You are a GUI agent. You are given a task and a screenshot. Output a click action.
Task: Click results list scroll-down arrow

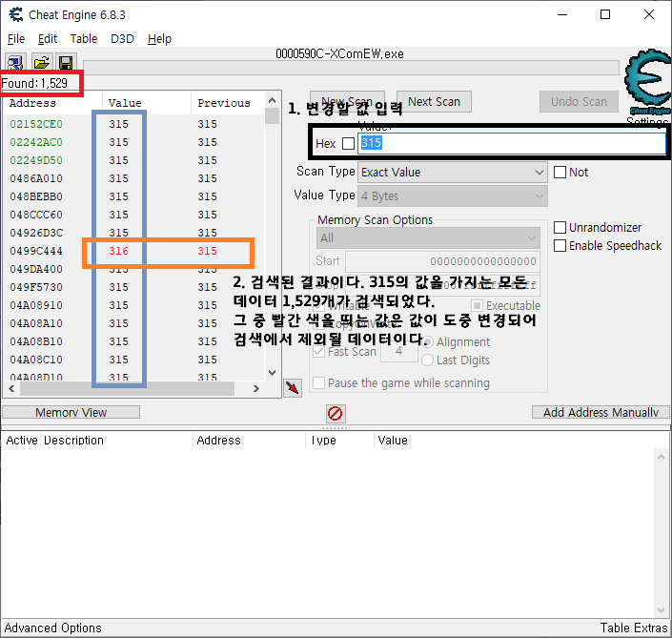[x=272, y=373]
